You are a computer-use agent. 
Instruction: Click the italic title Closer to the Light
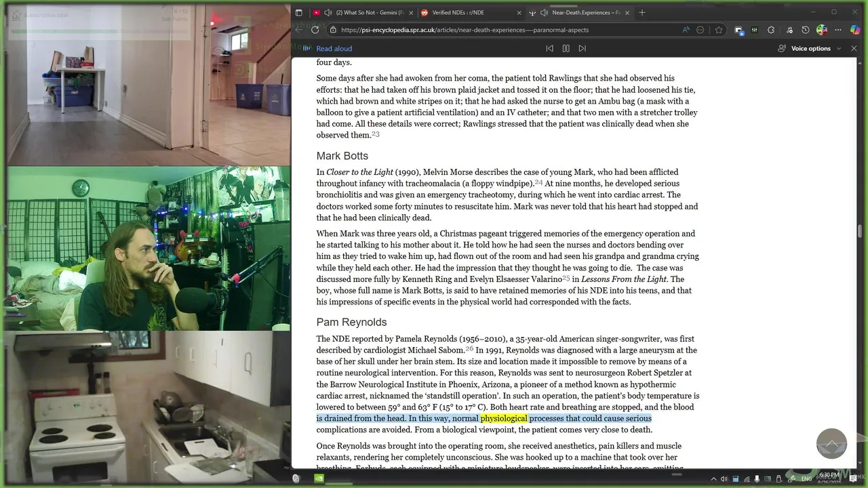click(359, 172)
